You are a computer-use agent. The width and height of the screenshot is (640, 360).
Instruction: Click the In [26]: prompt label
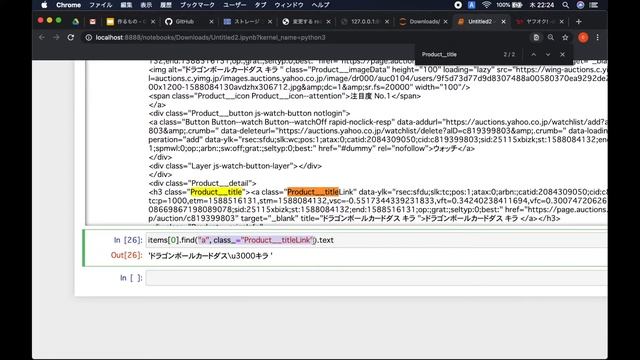tap(128, 240)
